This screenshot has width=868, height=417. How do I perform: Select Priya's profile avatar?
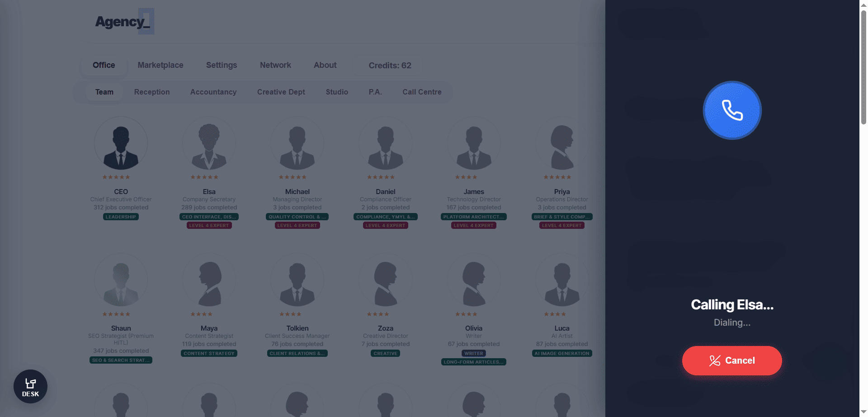pyautogui.click(x=561, y=143)
